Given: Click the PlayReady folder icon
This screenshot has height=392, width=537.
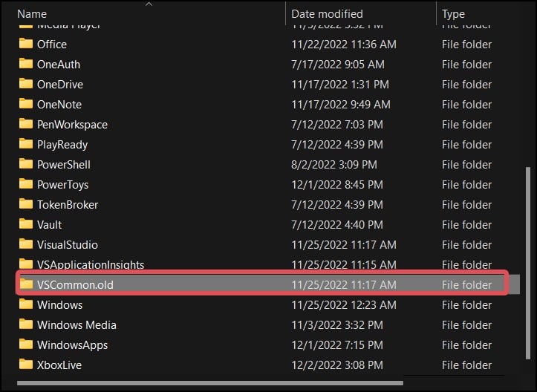Looking at the screenshot, I should coord(26,144).
